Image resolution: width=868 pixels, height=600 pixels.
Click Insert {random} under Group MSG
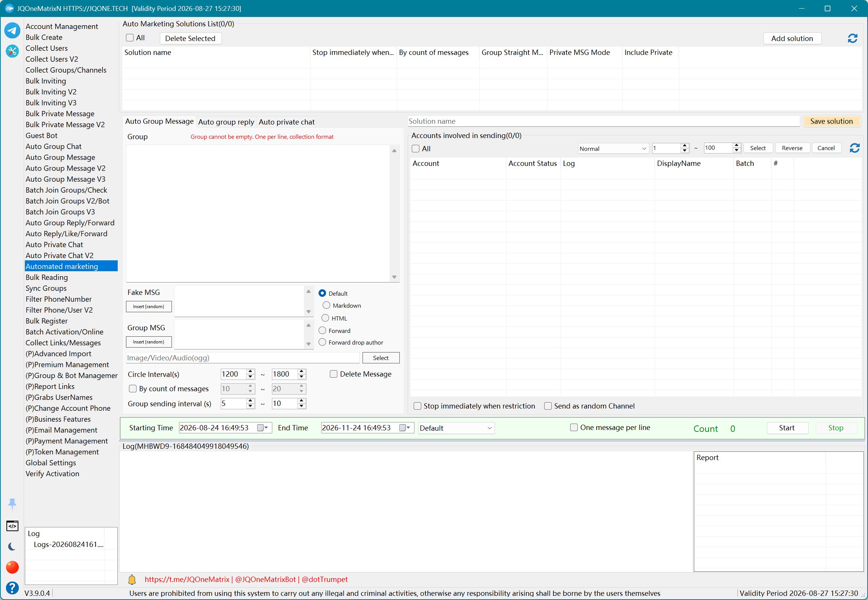[149, 342]
